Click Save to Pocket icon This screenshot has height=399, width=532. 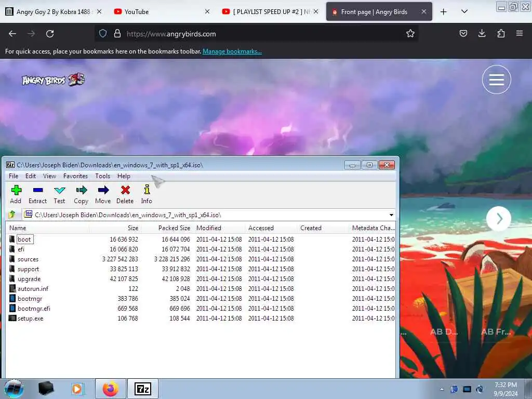point(463,33)
